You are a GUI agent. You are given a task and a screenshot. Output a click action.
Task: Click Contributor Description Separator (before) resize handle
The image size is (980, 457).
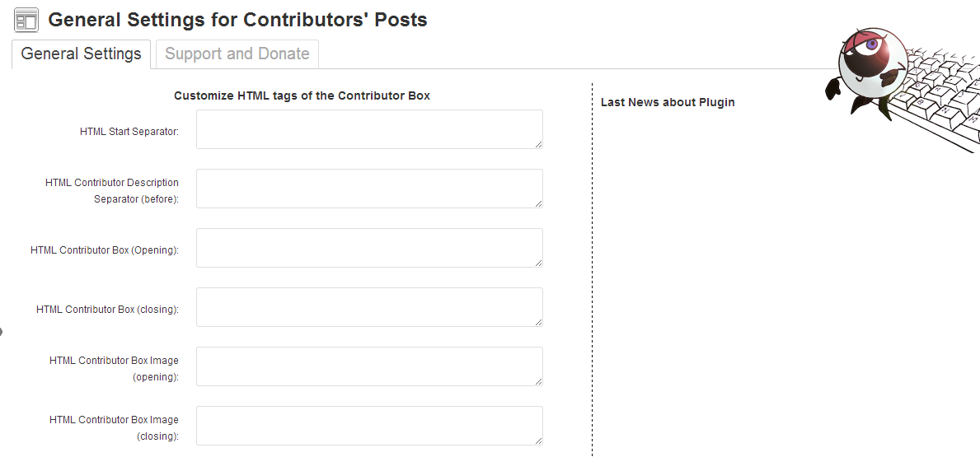(538, 203)
